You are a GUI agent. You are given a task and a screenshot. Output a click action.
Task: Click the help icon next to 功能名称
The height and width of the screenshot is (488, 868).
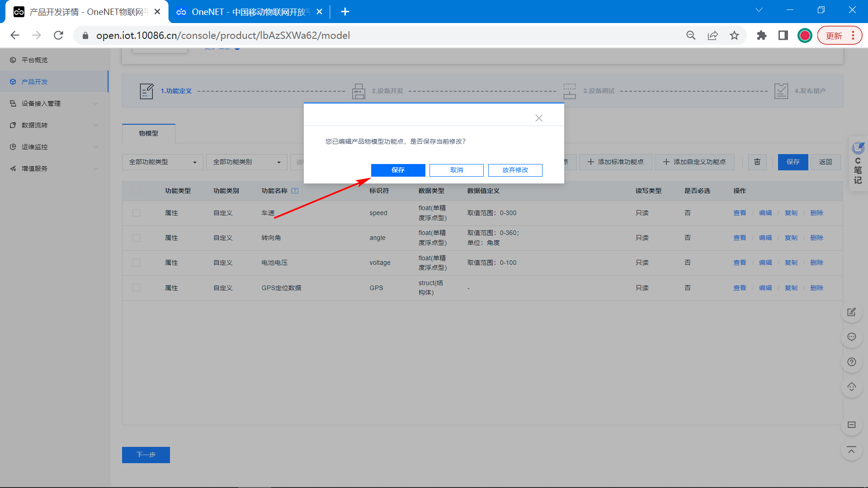(x=295, y=191)
